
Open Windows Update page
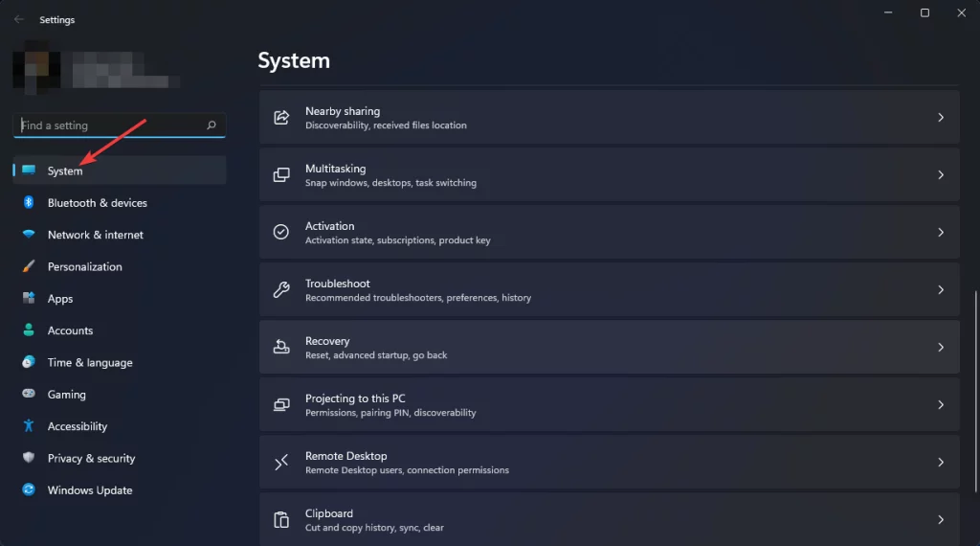click(120, 489)
